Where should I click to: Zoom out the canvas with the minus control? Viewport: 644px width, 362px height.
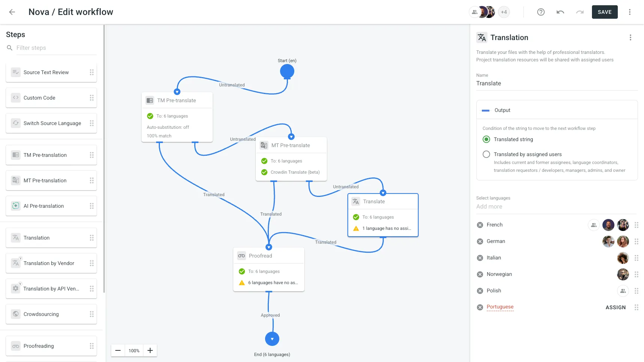click(x=118, y=350)
